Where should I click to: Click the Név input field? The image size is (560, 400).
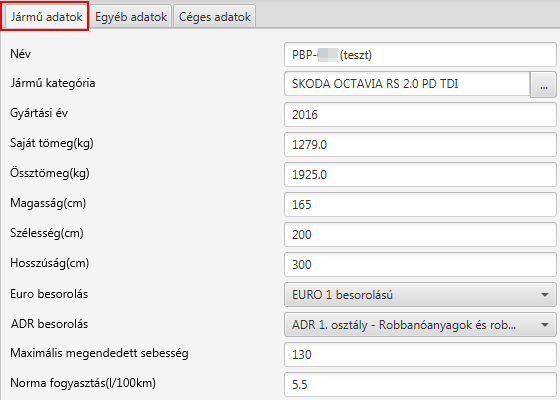coord(420,55)
